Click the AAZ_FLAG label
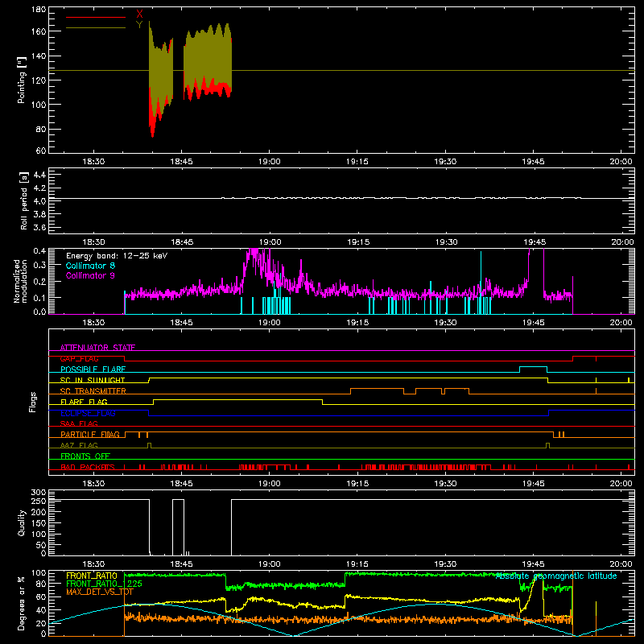The width and height of the screenshot is (644, 644). (x=79, y=445)
